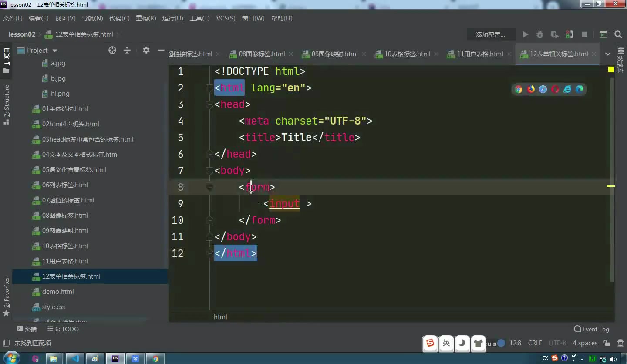This screenshot has height=364, width=627.
Task: Open the 终端 terminal tool window
Action: (x=27, y=329)
